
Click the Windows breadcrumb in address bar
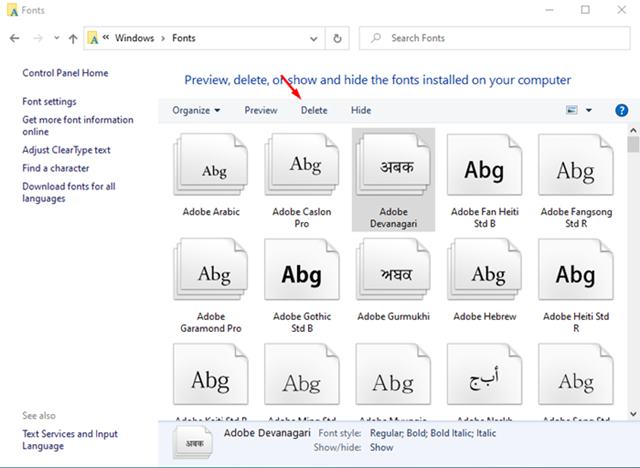134,38
